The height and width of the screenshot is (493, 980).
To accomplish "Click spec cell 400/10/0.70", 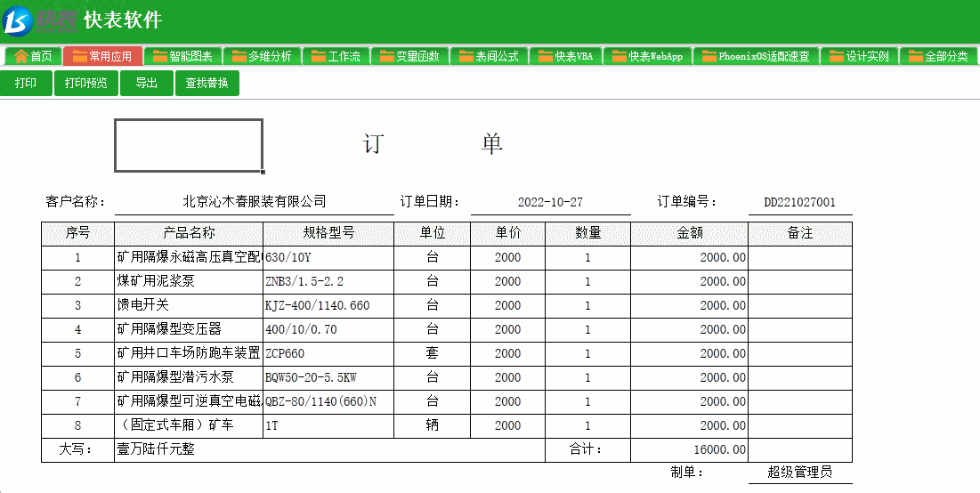I will [328, 329].
